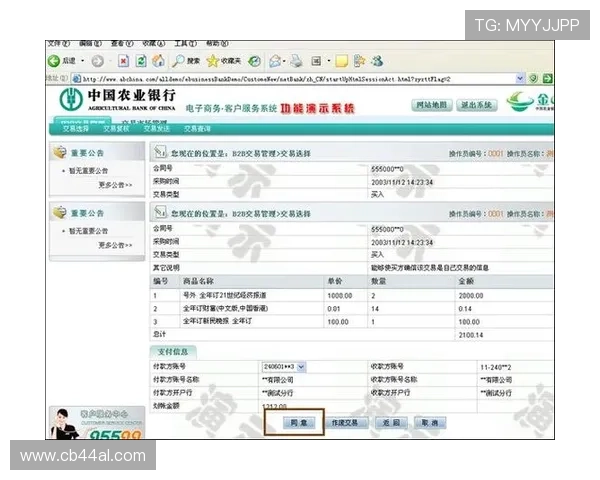The width and height of the screenshot is (600, 480).
Task: Click the green Go arrow beside address bar
Action: (x=548, y=78)
